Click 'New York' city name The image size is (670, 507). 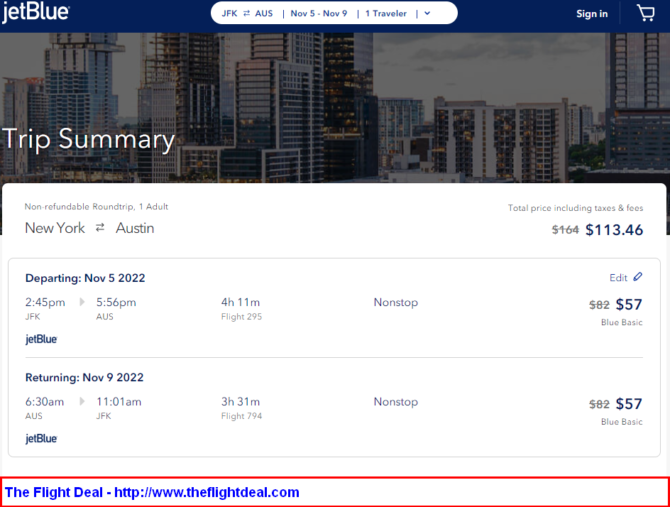click(x=55, y=228)
